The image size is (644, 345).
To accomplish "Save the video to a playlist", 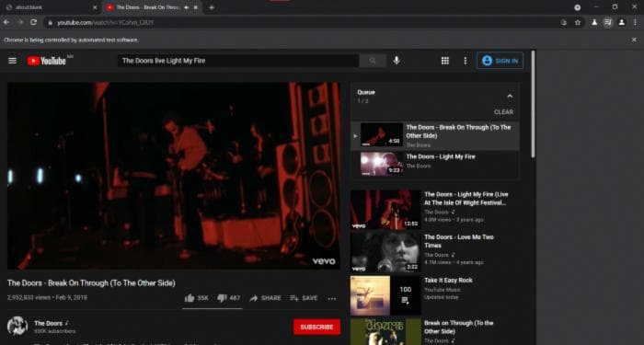I will 304,298.
